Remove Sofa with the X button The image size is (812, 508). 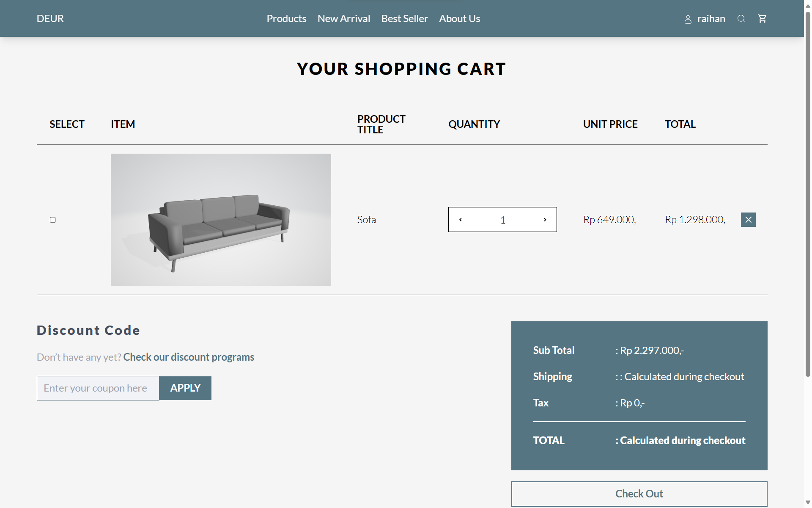748,220
